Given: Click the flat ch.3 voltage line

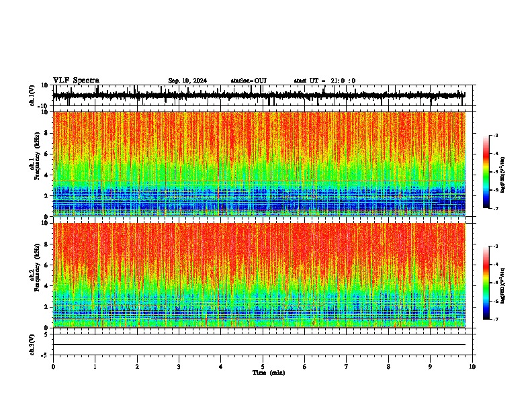Looking at the screenshot, I should 259,345.
